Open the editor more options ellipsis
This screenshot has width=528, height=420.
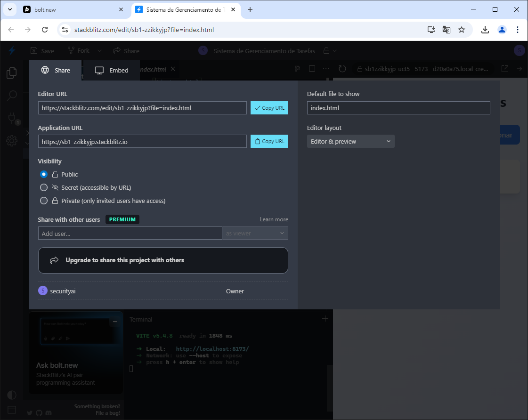coord(326,69)
